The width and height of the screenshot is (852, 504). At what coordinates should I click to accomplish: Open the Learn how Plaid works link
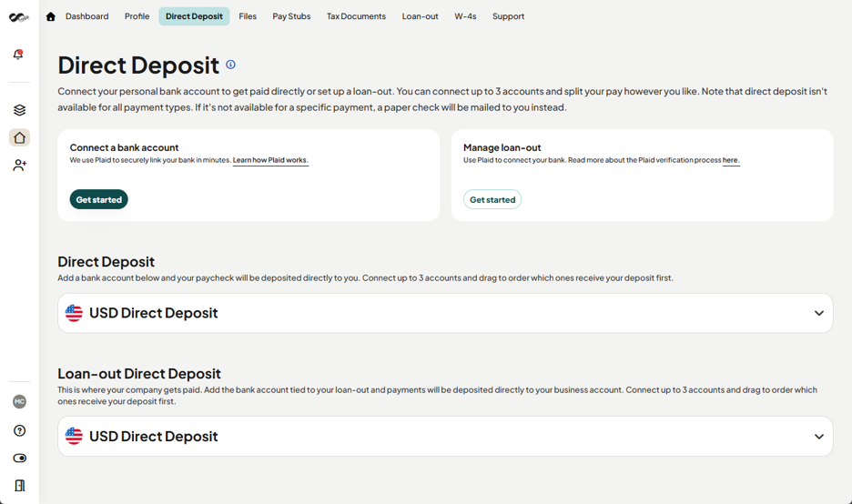point(270,160)
